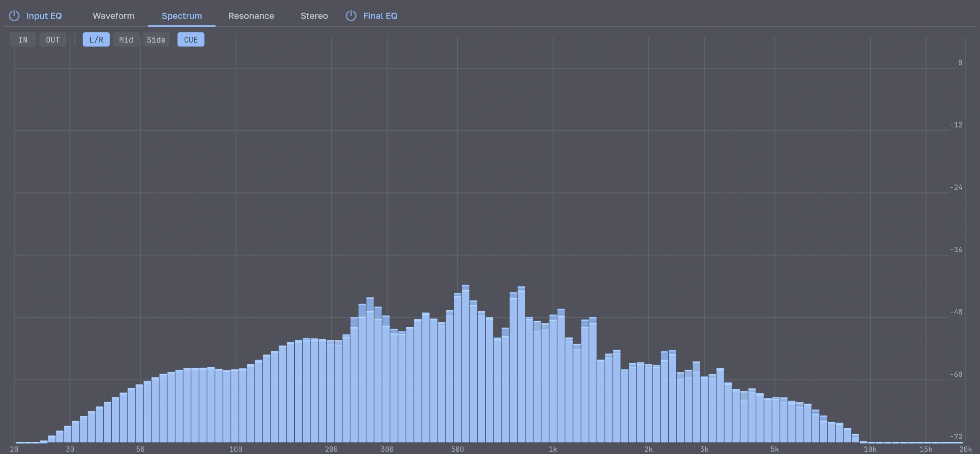
Task: Open the Final EQ section label
Action: pyautogui.click(x=380, y=16)
